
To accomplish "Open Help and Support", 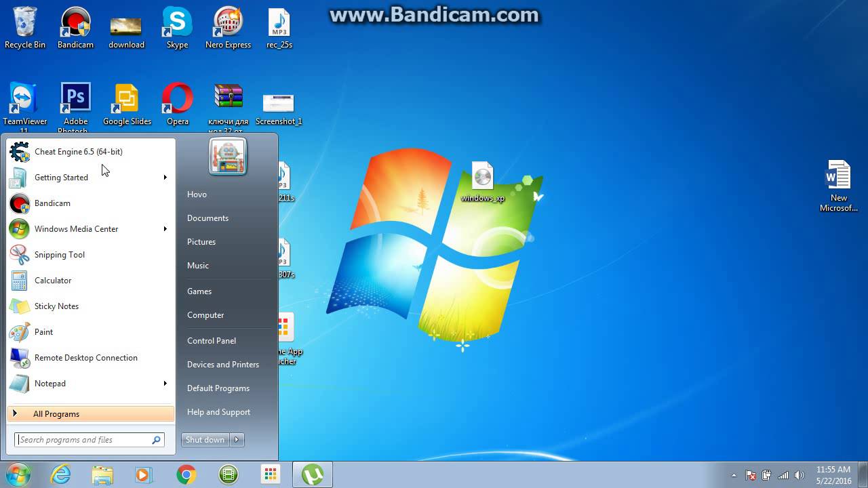I will pos(218,412).
